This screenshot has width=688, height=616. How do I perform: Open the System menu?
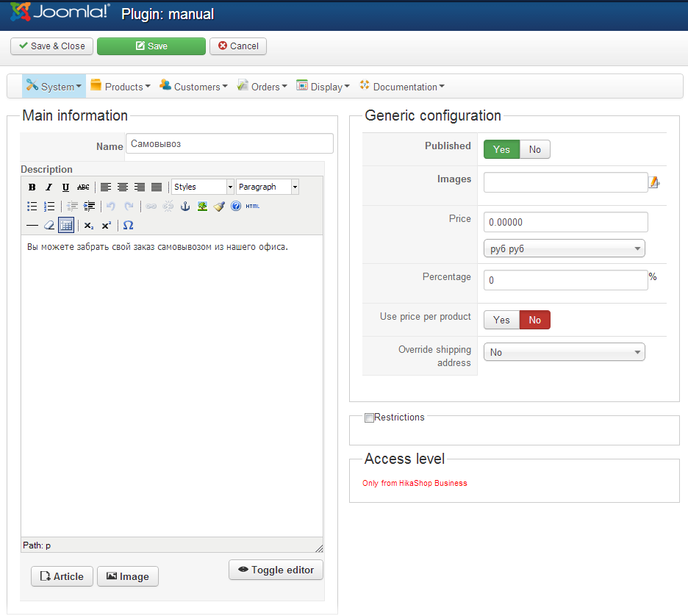pyautogui.click(x=54, y=87)
